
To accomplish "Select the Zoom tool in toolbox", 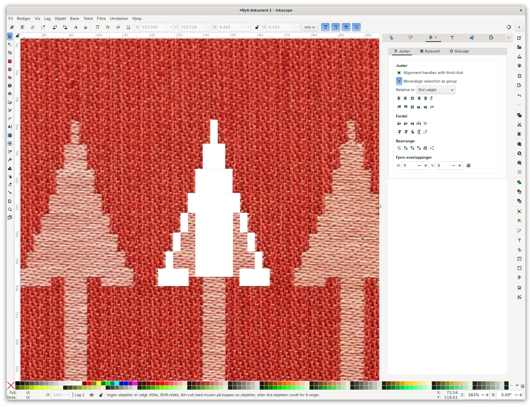I will point(10,209).
